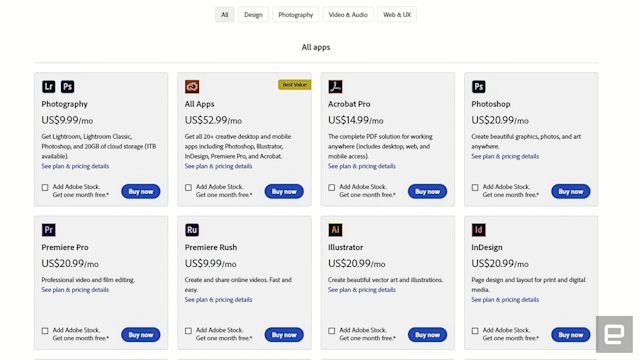The height and width of the screenshot is (360, 640).
Task: Switch to the Photography filter tab
Action: (x=296, y=15)
